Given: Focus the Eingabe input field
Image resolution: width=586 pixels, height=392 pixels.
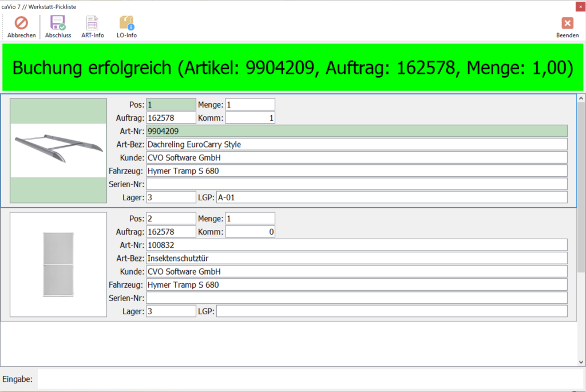Looking at the screenshot, I should coord(310,379).
